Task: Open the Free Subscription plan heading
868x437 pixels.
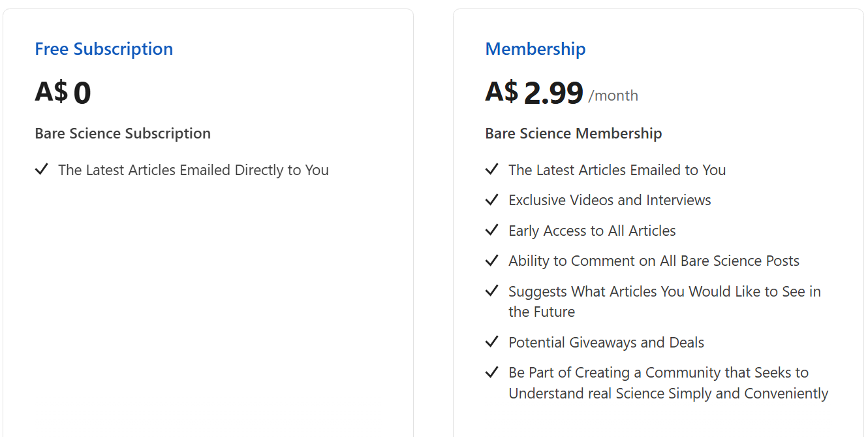Action: [x=104, y=49]
